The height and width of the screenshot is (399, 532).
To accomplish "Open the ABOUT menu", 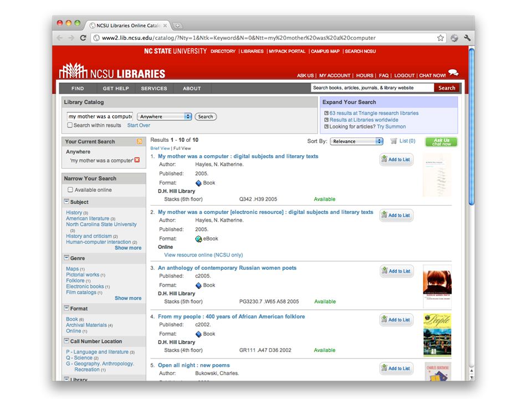I will pyautogui.click(x=192, y=88).
